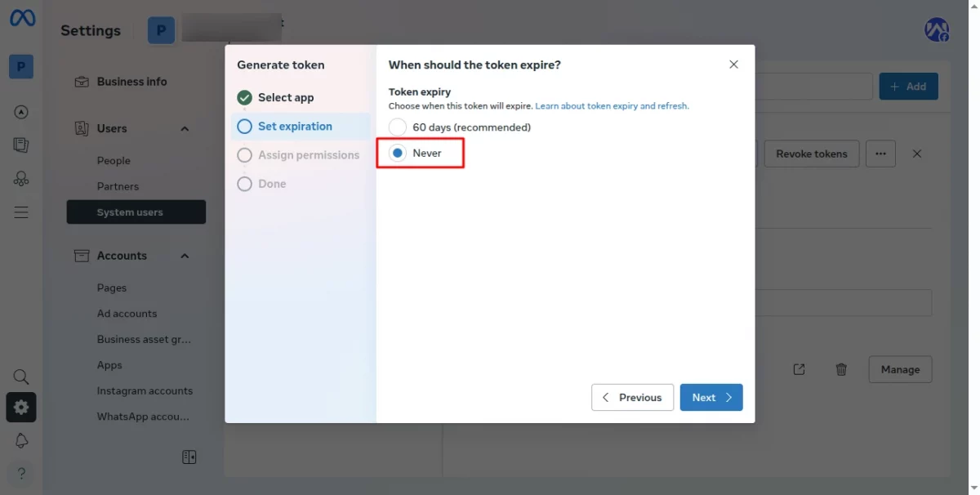Image resolution: width=980 pixels, height=495 pixels.
Task: Click the Meta logo at top left
Action: coord(21,18)
